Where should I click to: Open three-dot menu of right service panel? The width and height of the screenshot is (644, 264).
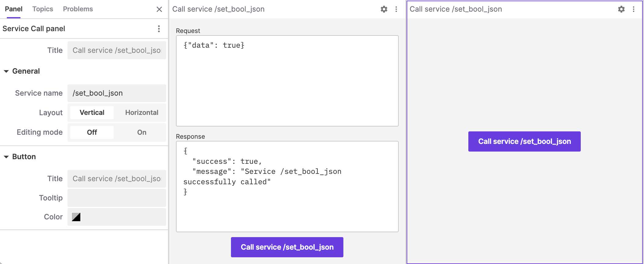point(634,9)
